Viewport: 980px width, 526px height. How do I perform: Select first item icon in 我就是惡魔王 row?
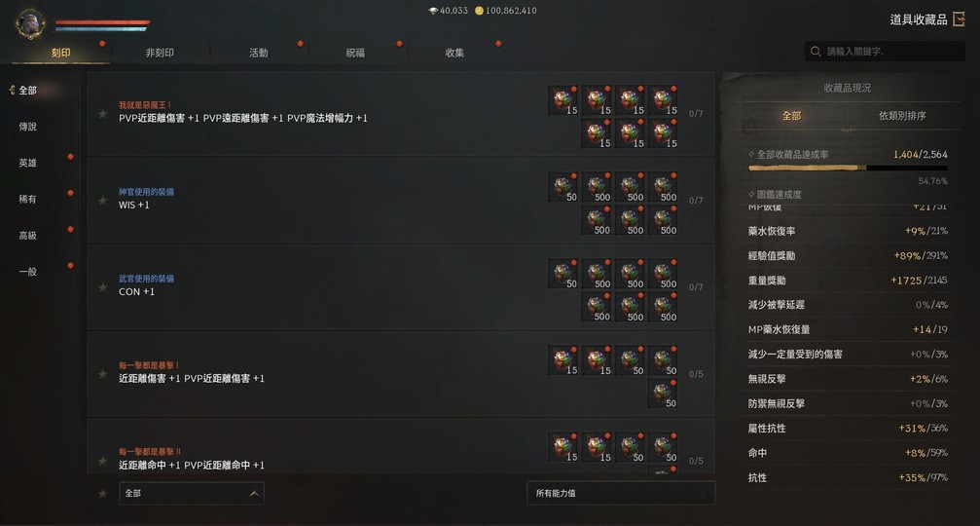[563, 100]
